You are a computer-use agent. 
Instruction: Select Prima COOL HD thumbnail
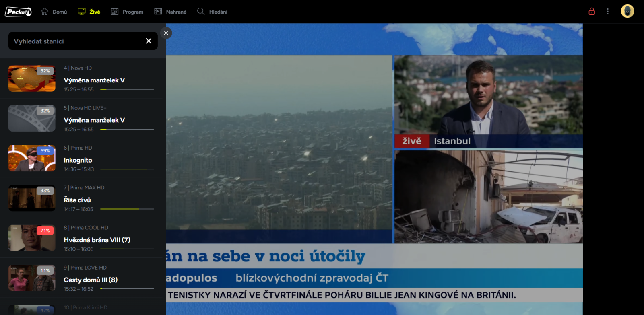32,238
